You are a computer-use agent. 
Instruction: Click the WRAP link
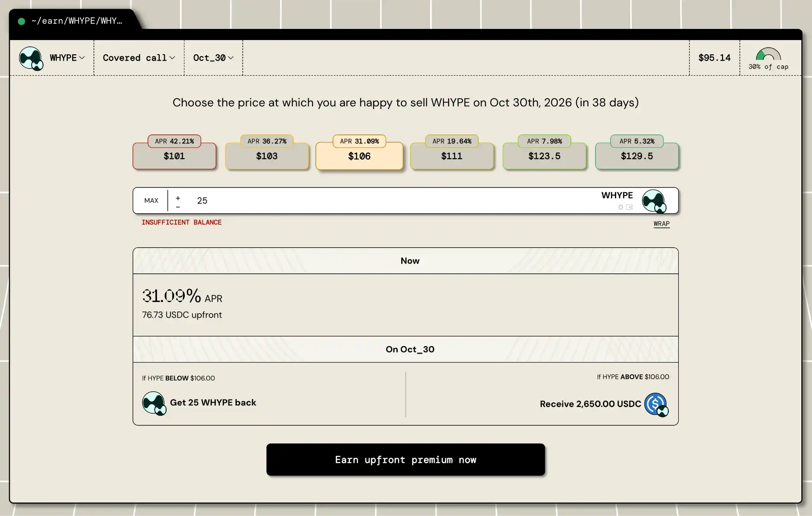[661, 224]
